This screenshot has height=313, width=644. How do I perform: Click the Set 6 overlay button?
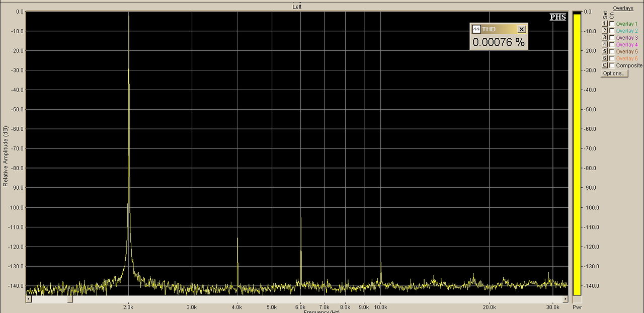tap(605, 58)
